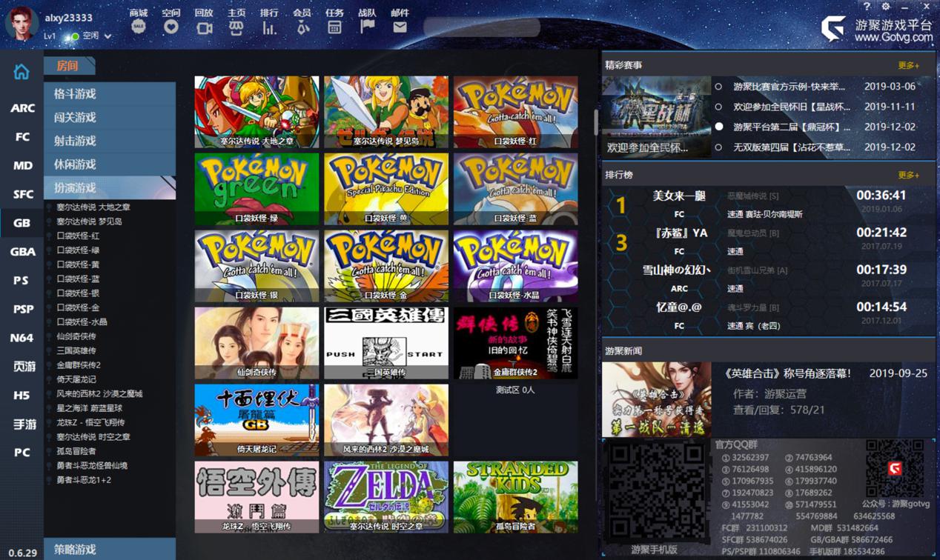Select the 房间 tab
The width and height of the screenshot is (940, 560).
point(68,66)
